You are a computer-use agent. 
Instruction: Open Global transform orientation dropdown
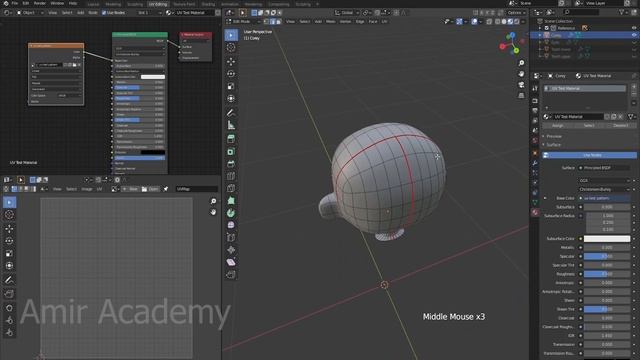click(347, 13)
